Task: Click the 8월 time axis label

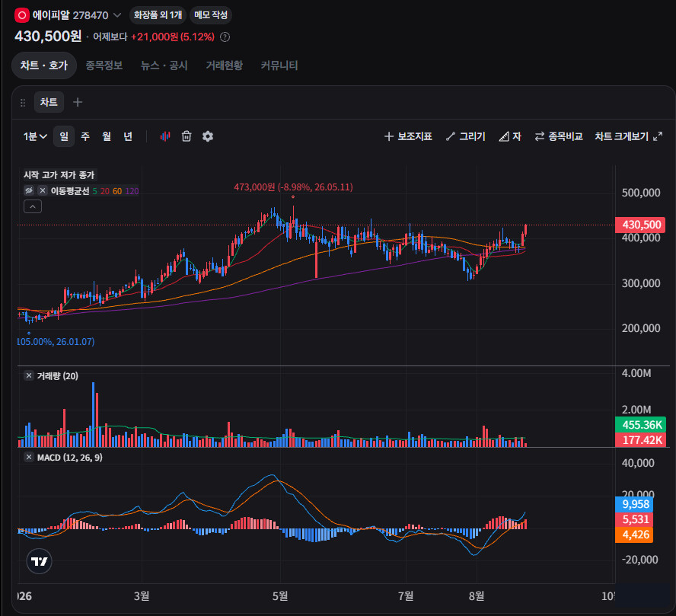Action: (x=477, y=596)
